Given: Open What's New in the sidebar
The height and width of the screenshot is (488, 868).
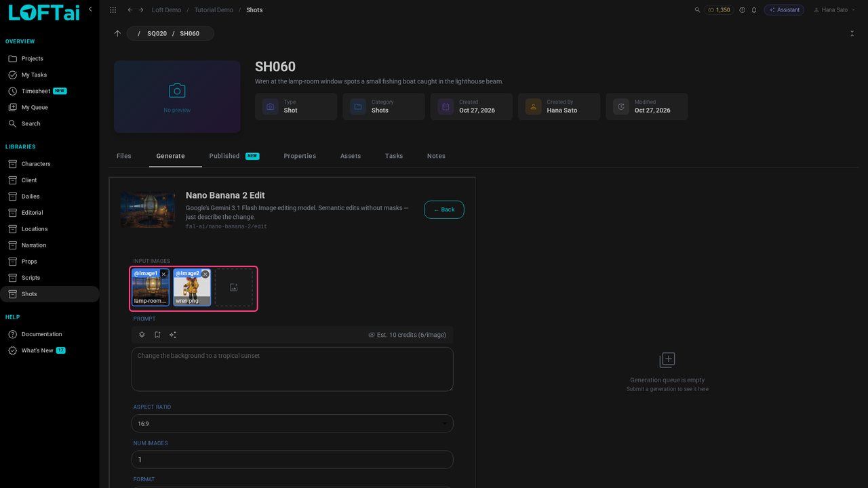Looking at the screenshot, I should pos(50,350).
